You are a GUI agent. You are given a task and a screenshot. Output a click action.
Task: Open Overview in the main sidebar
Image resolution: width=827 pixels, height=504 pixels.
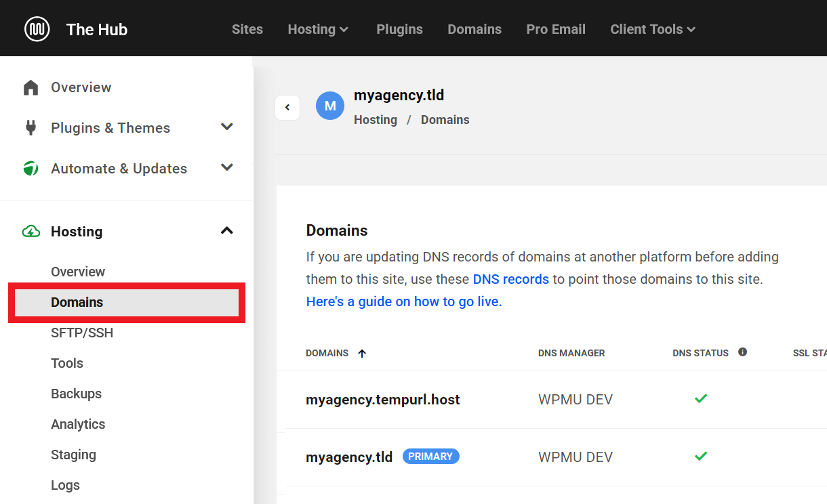coord(81,87)
